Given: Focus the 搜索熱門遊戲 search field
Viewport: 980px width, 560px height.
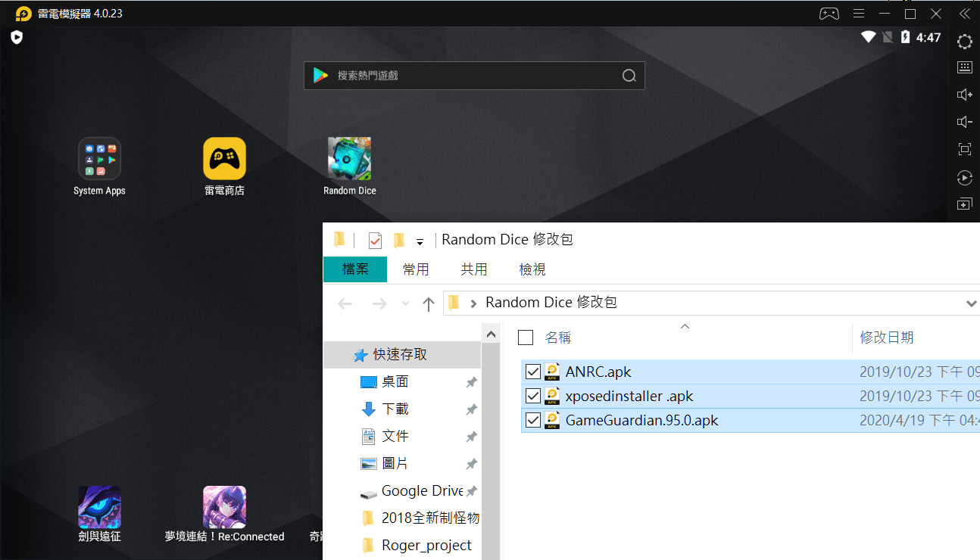Looking at the screenshot, I should click(x=474, y=76).
